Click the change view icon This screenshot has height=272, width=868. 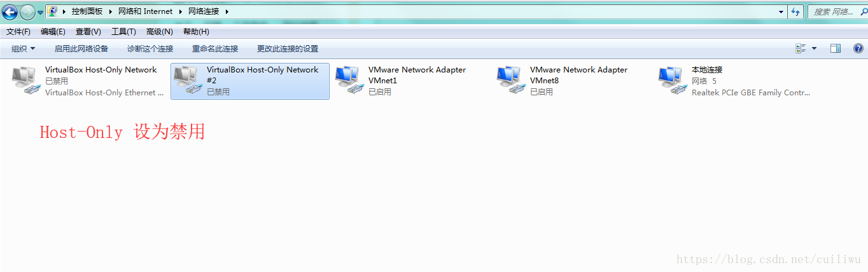(801, 48)
